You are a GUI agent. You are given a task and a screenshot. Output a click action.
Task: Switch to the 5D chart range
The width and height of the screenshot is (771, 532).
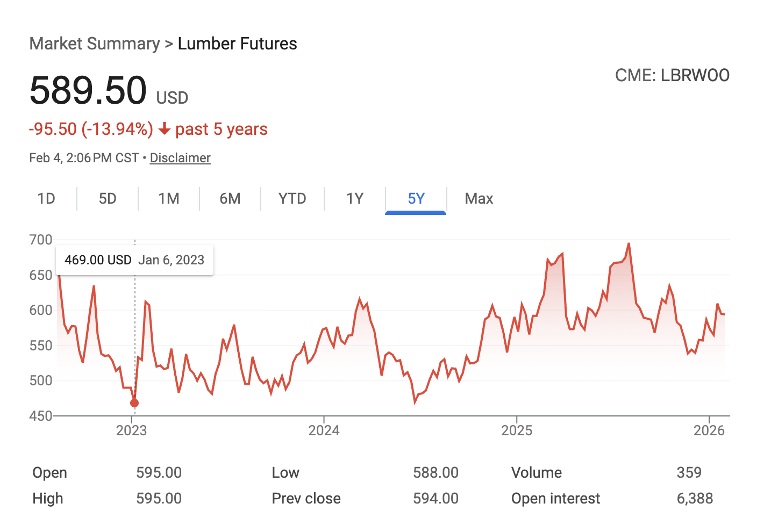click(x=108, y=199)
